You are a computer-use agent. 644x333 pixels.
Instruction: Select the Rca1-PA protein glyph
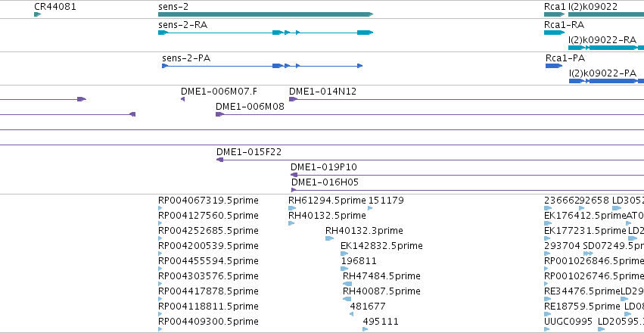[x=554, y=66]
